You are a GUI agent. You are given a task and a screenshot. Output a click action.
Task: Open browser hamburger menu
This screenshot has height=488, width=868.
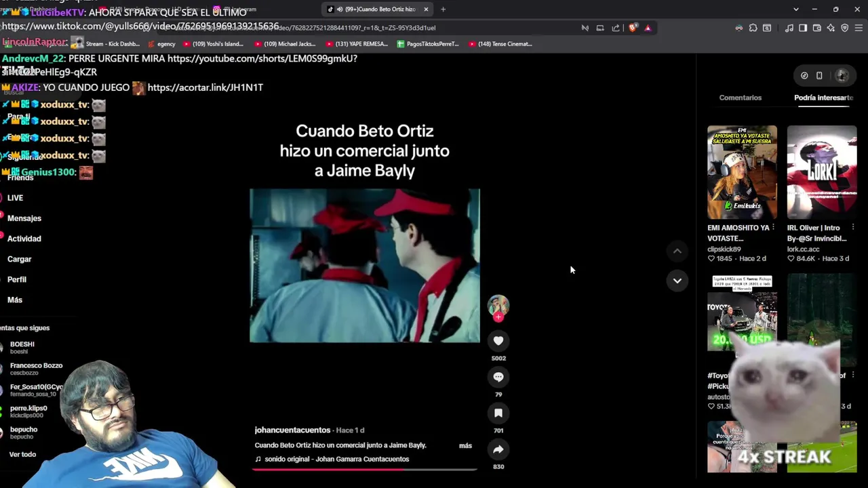pyautogui.click(x=859, y=28)
